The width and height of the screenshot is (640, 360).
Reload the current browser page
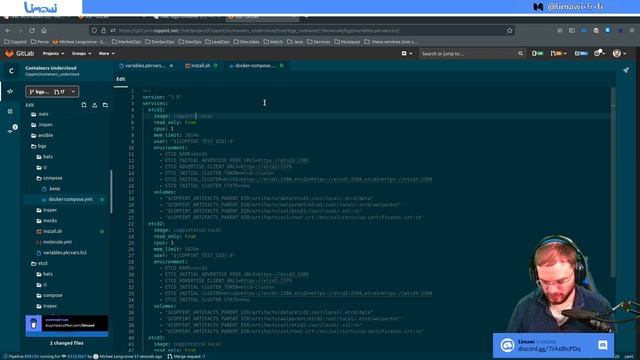pyautogui.click(x=32, y=31)
